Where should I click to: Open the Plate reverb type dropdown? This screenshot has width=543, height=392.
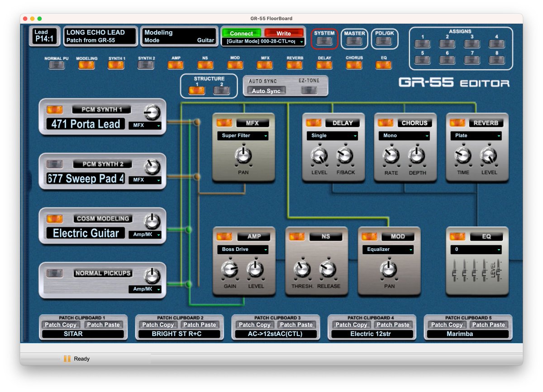pos(476,136)
